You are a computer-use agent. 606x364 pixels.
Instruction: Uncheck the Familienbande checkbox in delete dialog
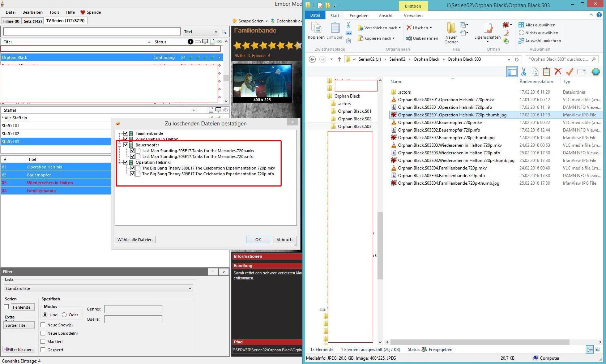125,133
